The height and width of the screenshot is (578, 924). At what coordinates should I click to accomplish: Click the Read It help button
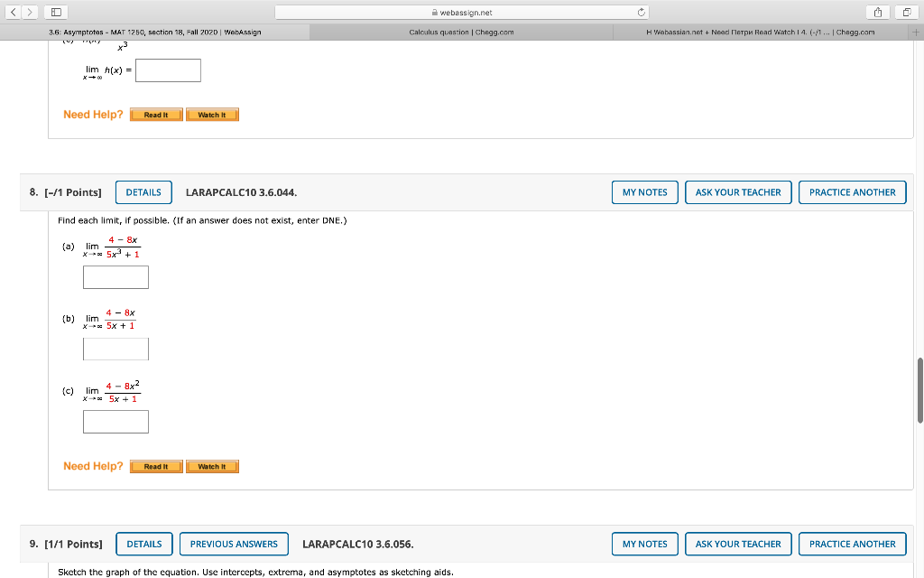pyautogui.click(x=155, y=466)
